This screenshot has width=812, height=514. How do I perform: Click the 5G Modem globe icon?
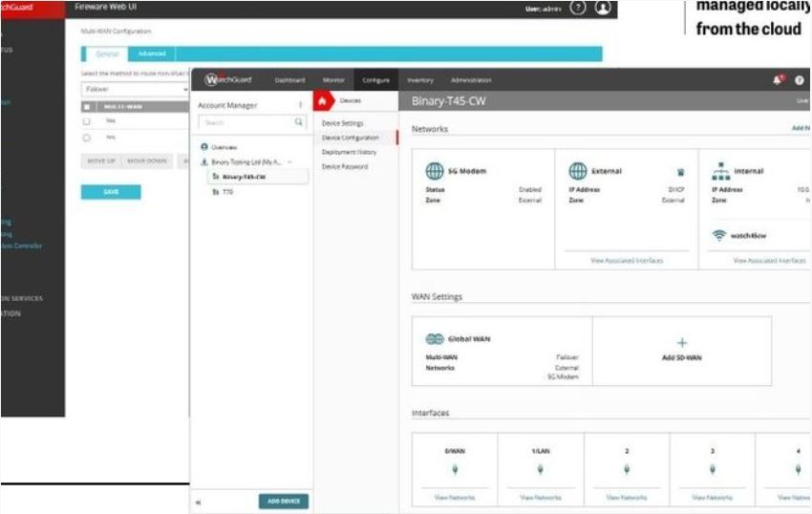pos(435,170)
